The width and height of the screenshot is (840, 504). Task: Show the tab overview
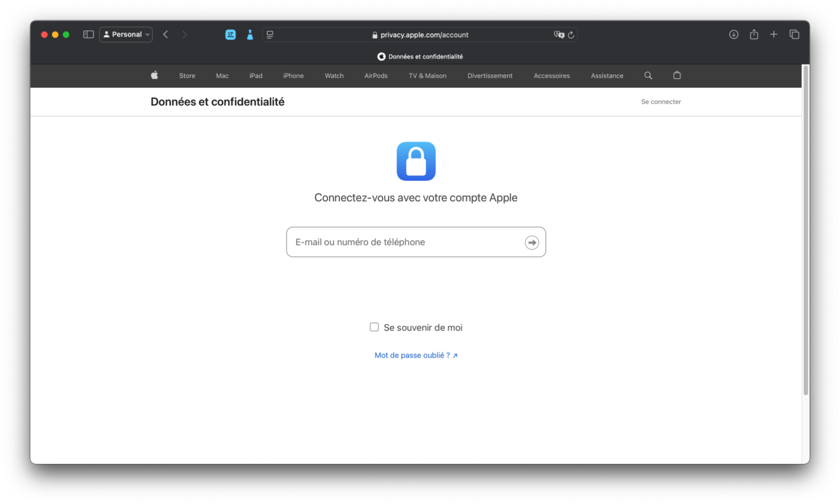point(794,35)
